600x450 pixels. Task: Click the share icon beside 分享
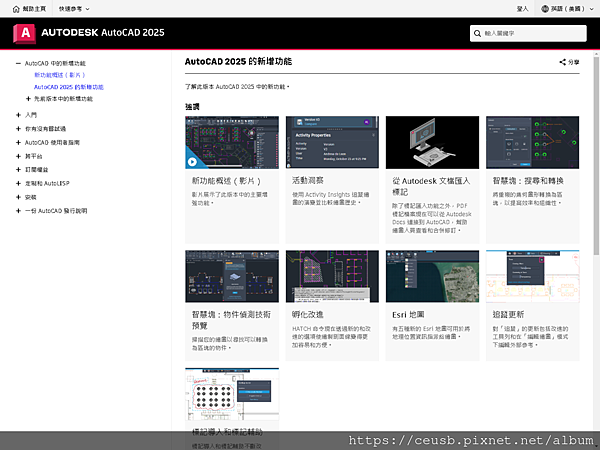(x=562, y=62)
